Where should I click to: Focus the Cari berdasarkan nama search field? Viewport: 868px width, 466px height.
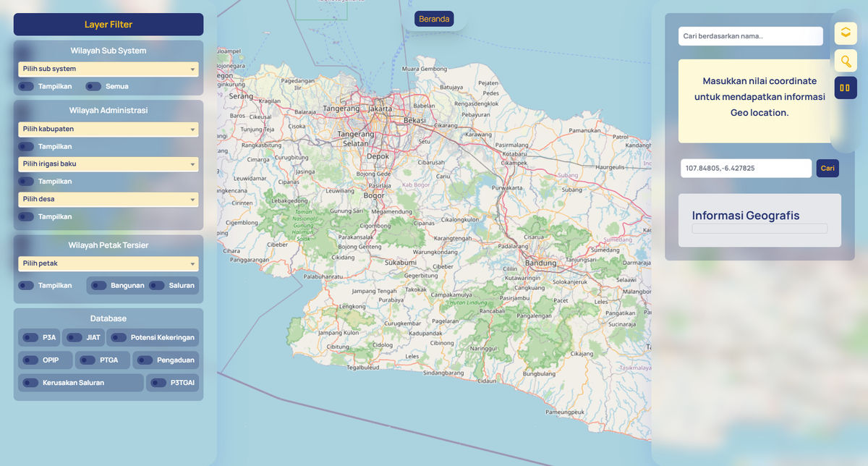(x=751, y=36)
